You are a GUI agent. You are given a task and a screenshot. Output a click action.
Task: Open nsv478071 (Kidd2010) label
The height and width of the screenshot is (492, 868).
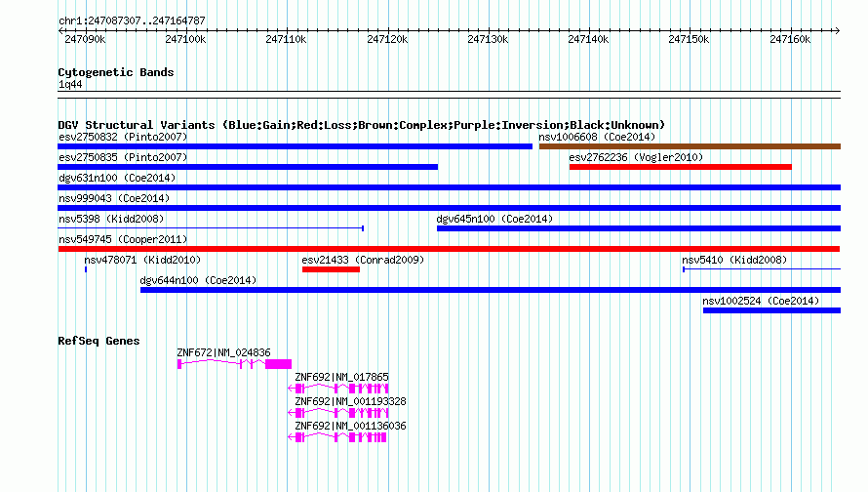pos(142,260)
